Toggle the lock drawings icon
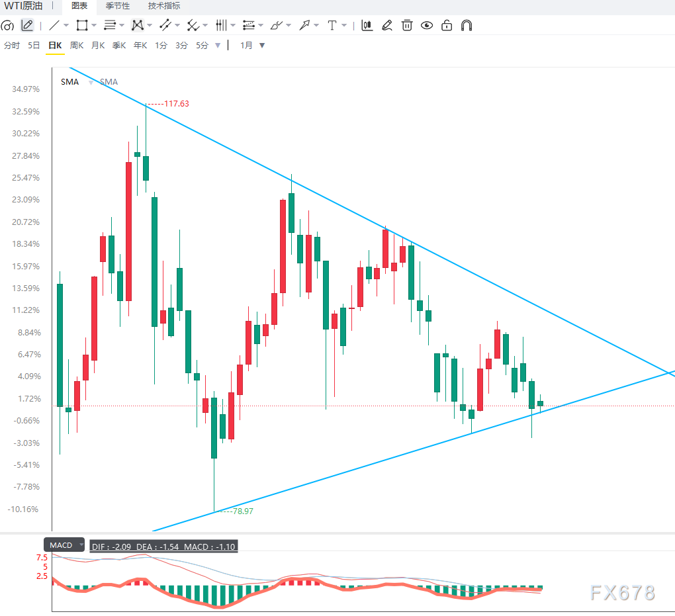Viewport: 675px width, 616px height. (447, 25)
